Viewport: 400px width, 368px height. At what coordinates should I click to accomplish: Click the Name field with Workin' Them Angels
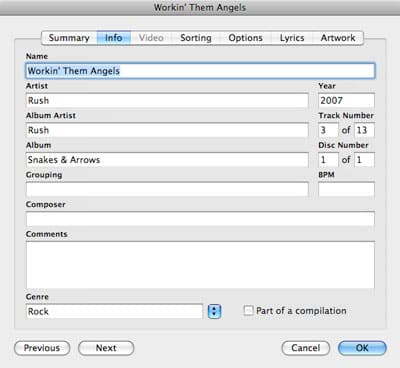coord(200,71)
